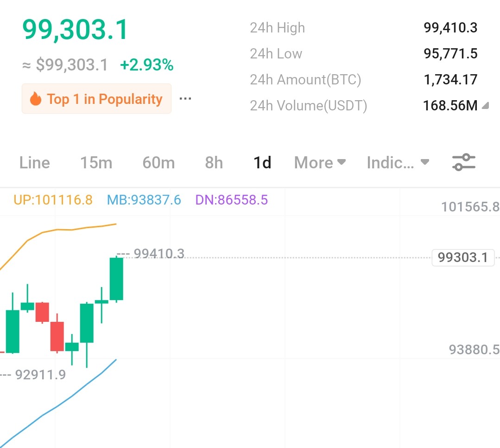Tap the +2.93% change value
This screenshot has height=448, width=500.
click(x=147, y=65)
